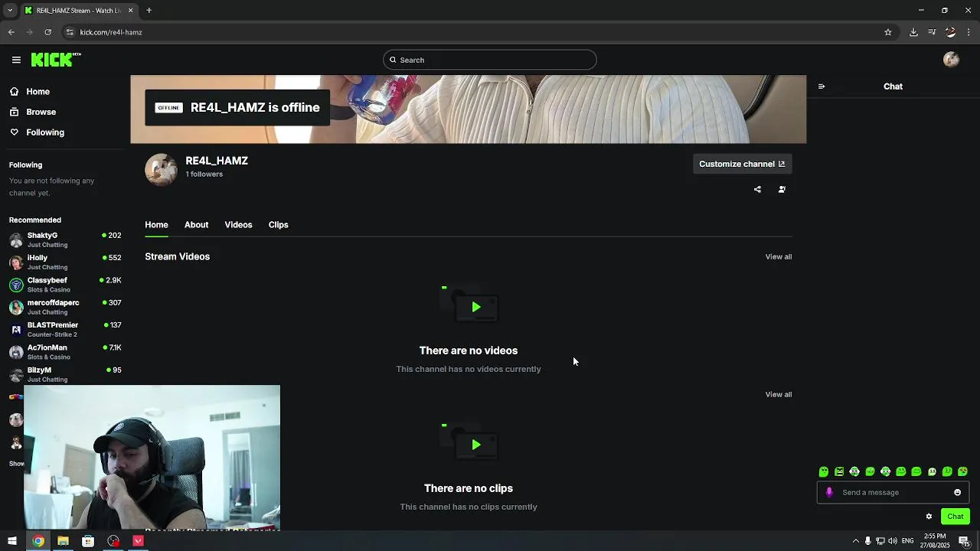
Task: Click Customize channel button
Action: [742, 164]
